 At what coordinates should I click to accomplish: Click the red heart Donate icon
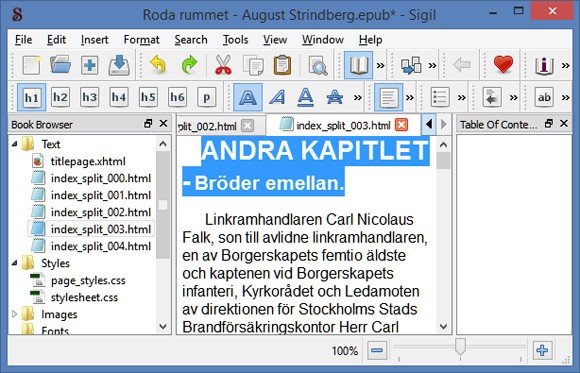pos(503,65)
